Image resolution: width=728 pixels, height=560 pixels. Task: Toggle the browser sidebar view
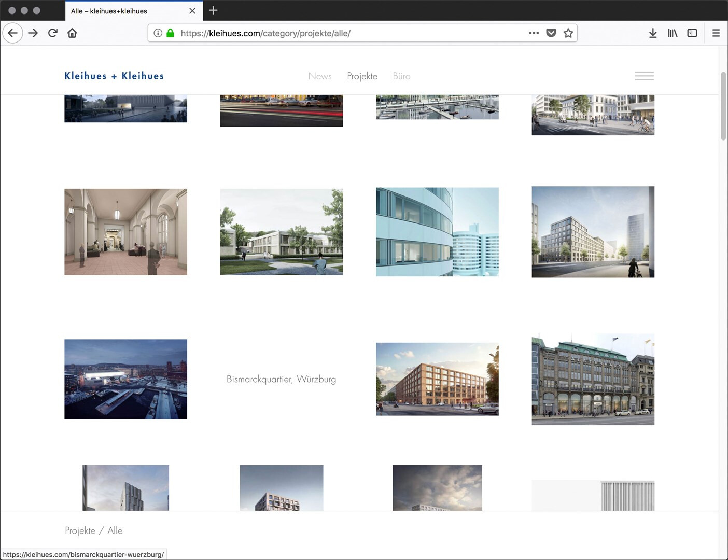[x=692, y=33]
